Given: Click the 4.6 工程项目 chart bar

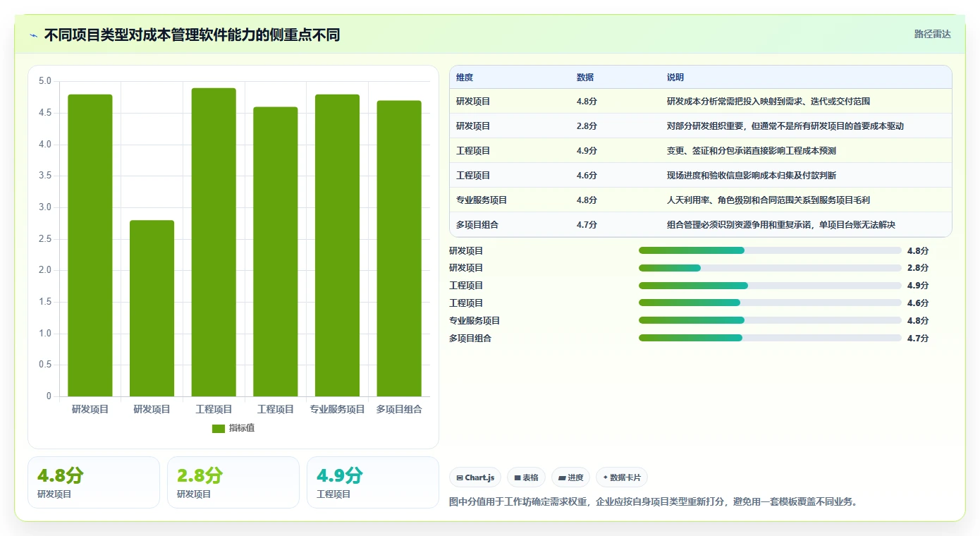Looking at the screenshot, I should point(276,252).
